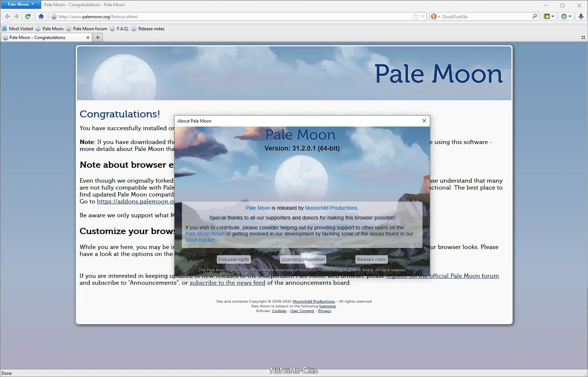The width and height of the screenshot is (588, 377).
Task: Expand the address bar history dropdown arrow
Action: pos(422,16)
